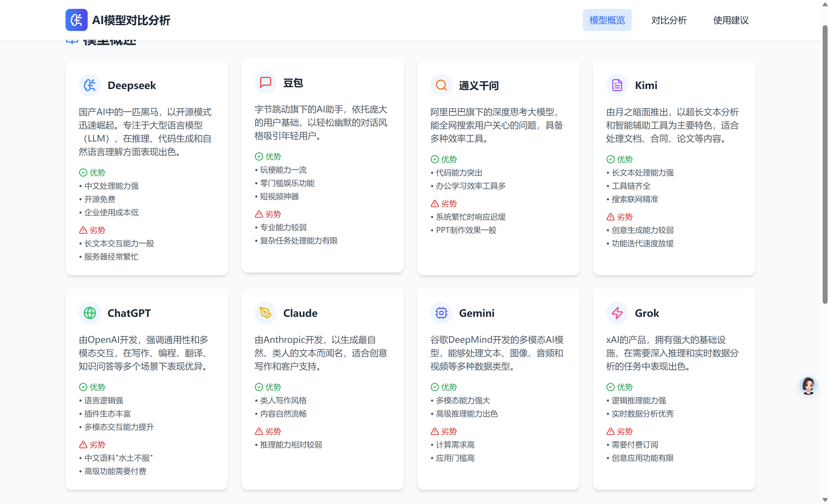Click the Claude card heading
Viewport: 829px width, 504px height.
pos(300,313)
